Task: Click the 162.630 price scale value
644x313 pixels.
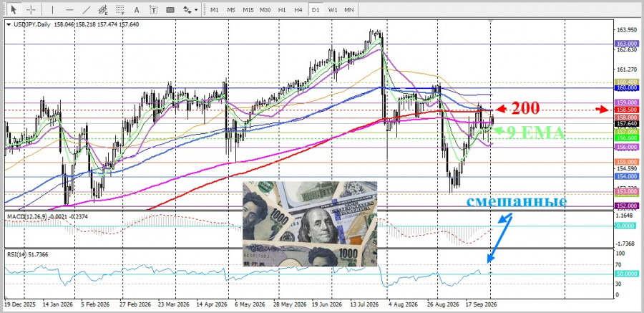Action: (626, 49)
